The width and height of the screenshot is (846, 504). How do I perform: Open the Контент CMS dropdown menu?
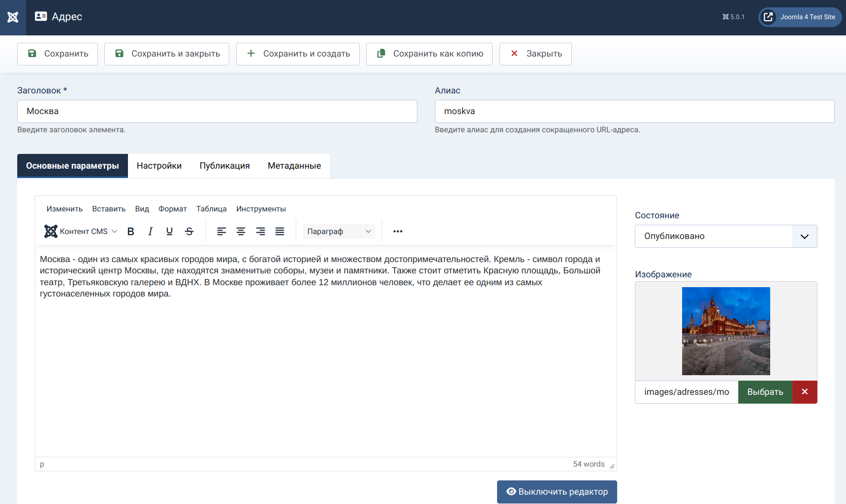[x=81, y=232]
